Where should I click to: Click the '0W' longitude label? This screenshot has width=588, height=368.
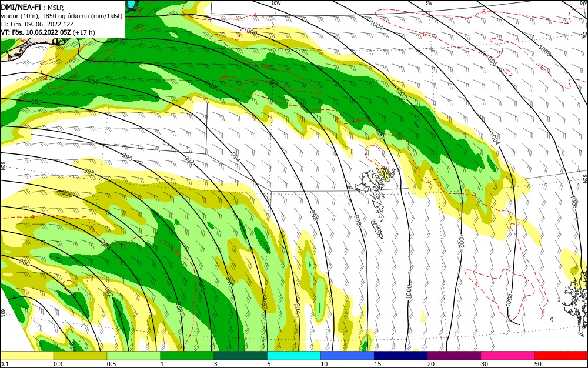point(583,3)
